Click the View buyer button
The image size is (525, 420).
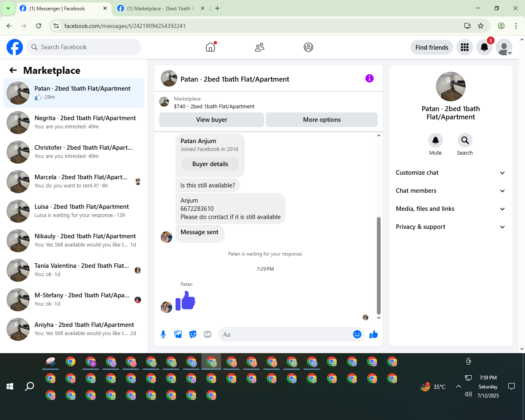click(x=212, y=120)
